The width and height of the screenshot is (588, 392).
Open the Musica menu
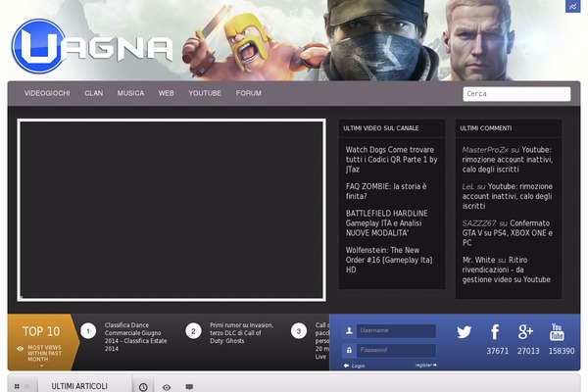pyautogui.click(x=130, y=93)
